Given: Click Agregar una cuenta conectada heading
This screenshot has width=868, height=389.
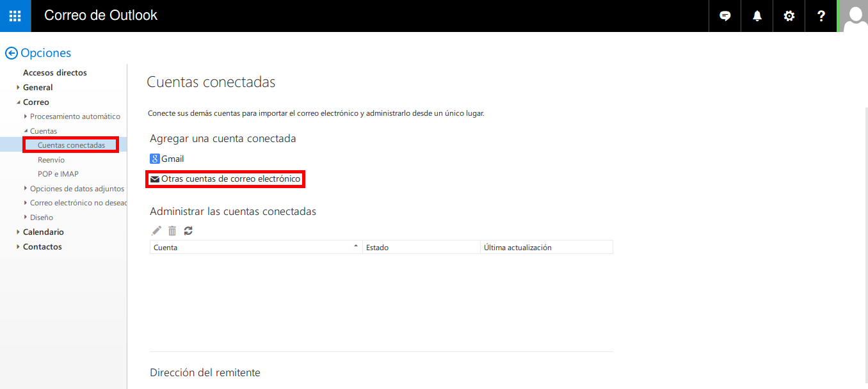Looking at the screenshot, I should [x=223, y=138].
